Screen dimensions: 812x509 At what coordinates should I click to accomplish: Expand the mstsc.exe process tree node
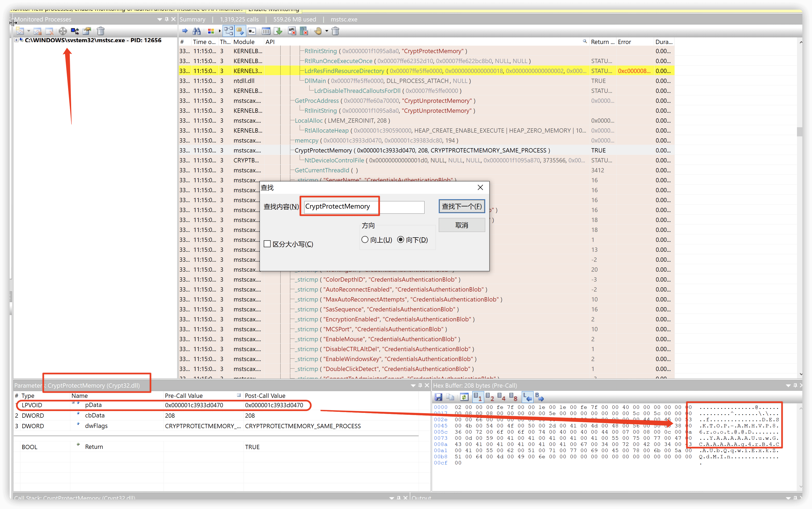point(16,40)
